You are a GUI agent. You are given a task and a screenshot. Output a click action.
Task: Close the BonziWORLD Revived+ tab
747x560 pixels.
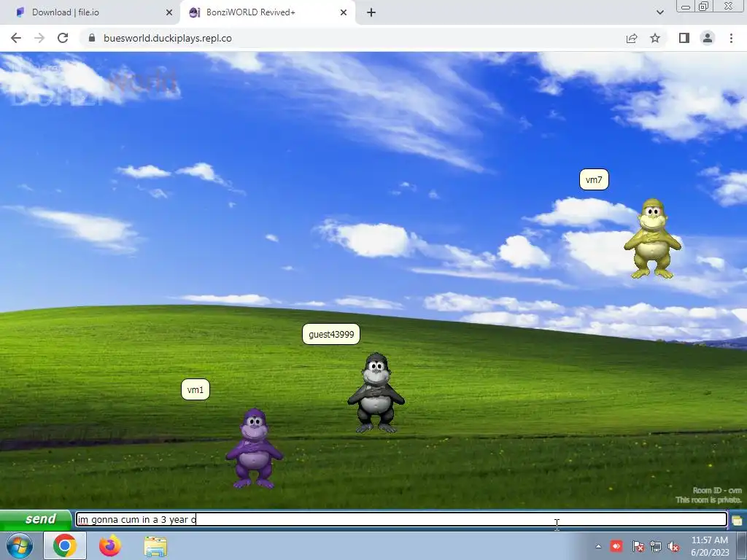pyautogui.click(x=344, y=12)
